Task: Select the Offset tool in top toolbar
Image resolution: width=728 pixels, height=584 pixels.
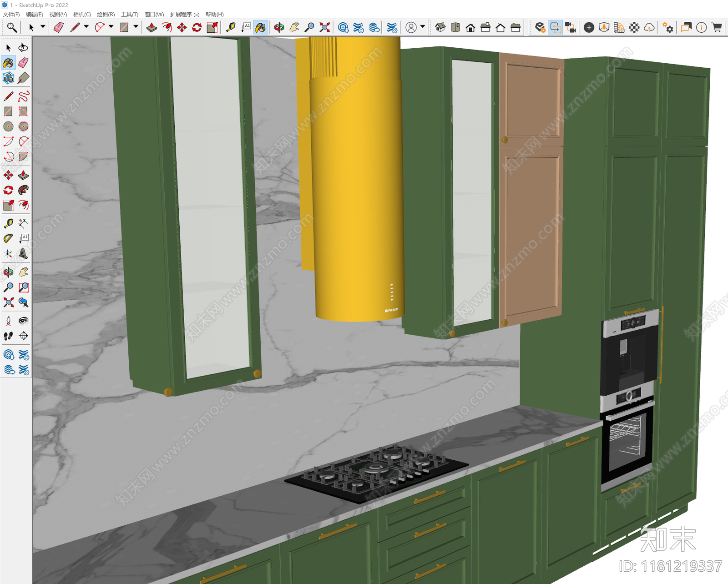Action: click(167, 28)
